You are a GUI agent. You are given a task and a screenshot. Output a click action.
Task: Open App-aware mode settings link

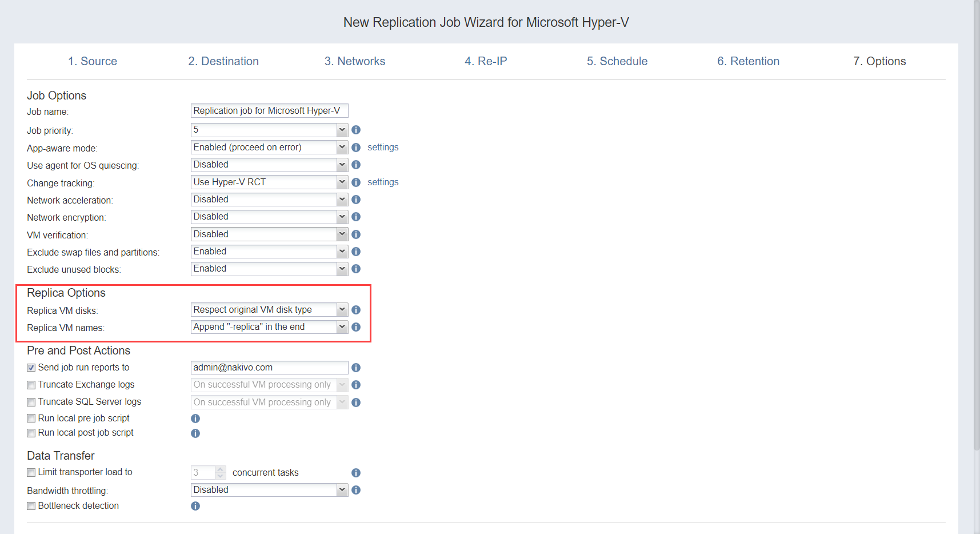tap(383, 148)
